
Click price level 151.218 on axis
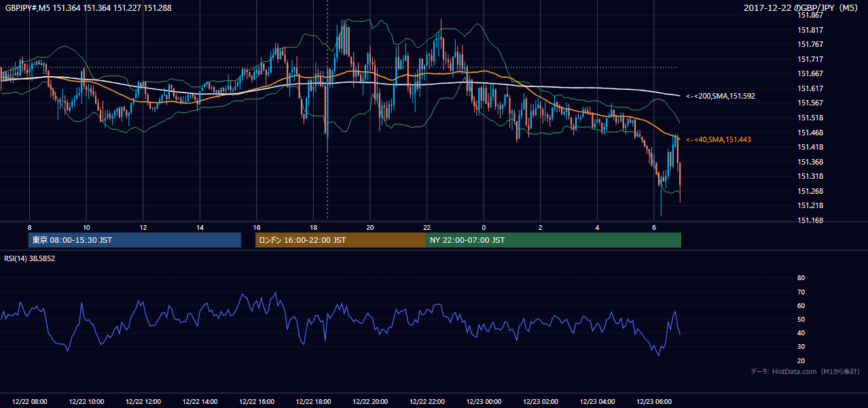pos(810,205)
